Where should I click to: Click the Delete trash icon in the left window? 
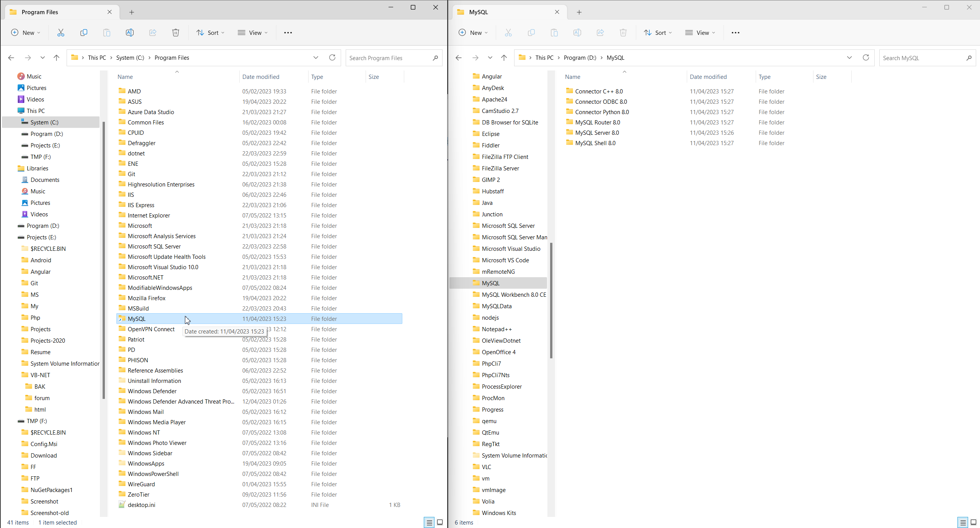point(176,33)
